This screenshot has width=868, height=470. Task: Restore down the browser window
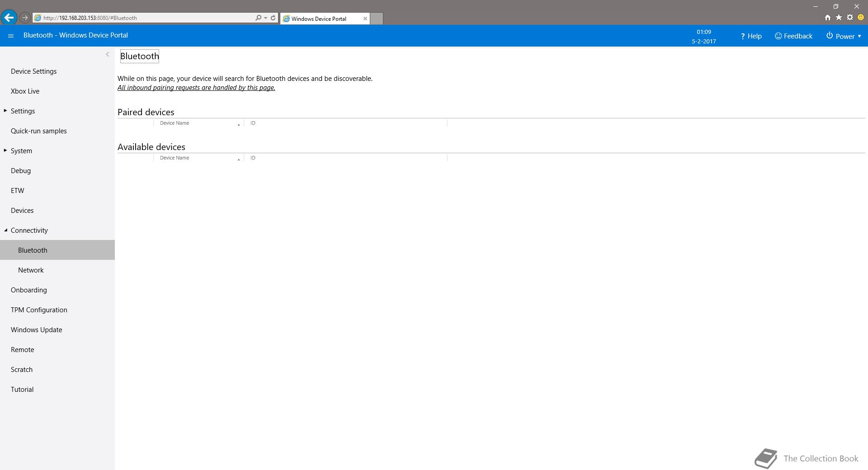click(x=836, y=6)
